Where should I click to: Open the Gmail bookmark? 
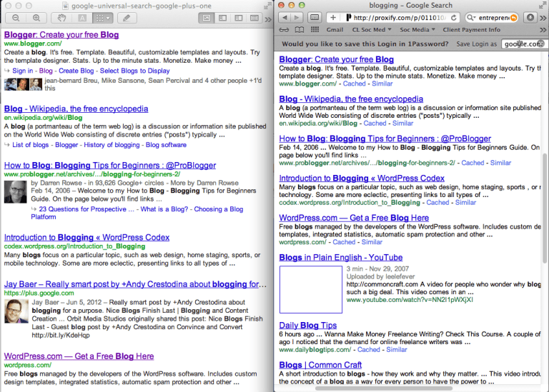click(x=335, y=30)
